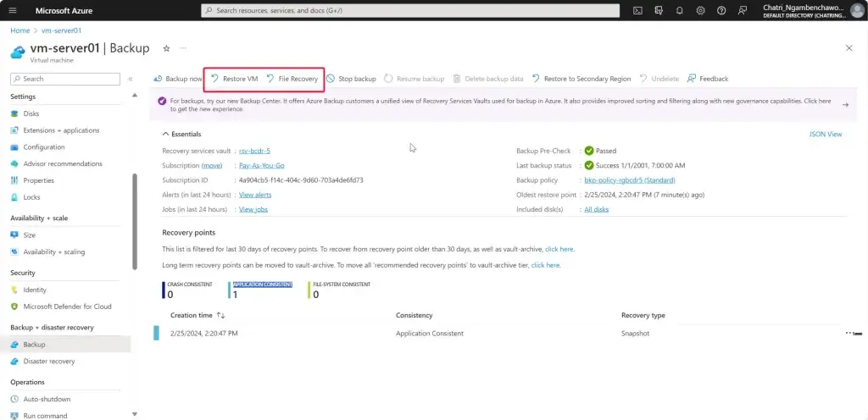The height and width of the screenshot is (420, 868).
Task: Open Identity in the sidebar
Action: point(34,290)
